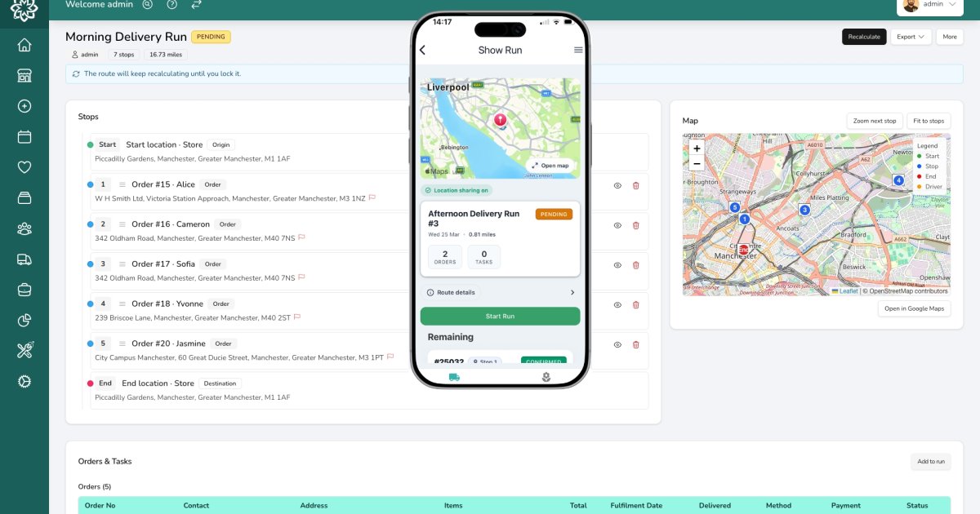Click the Recalculate button
The image size is (980, 514).
[x=864, y=37]
